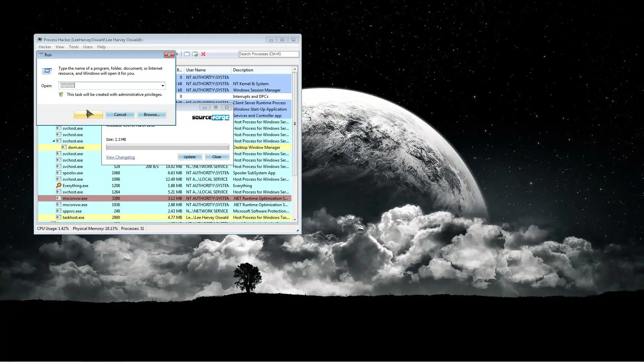Click the Update button
Viewport: 644px width, 362px height.
tap(190, 157)
